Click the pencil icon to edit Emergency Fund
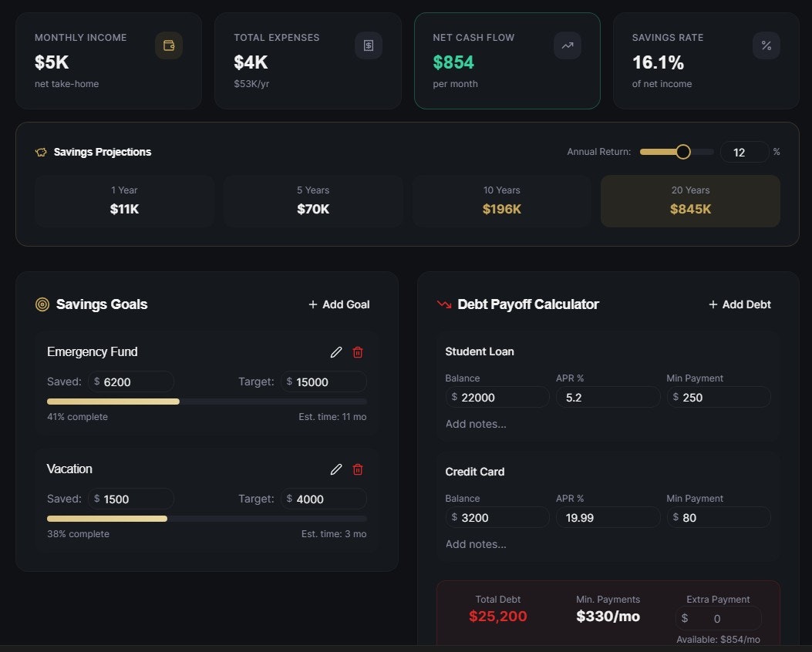This screenshot has width=812, height=652. [x=336, y=352]
